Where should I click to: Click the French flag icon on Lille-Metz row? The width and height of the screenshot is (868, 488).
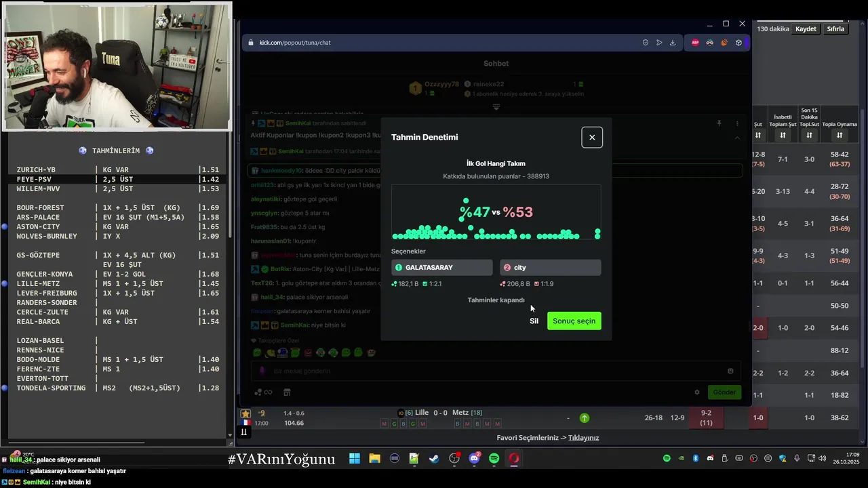(x=244, y=423)
